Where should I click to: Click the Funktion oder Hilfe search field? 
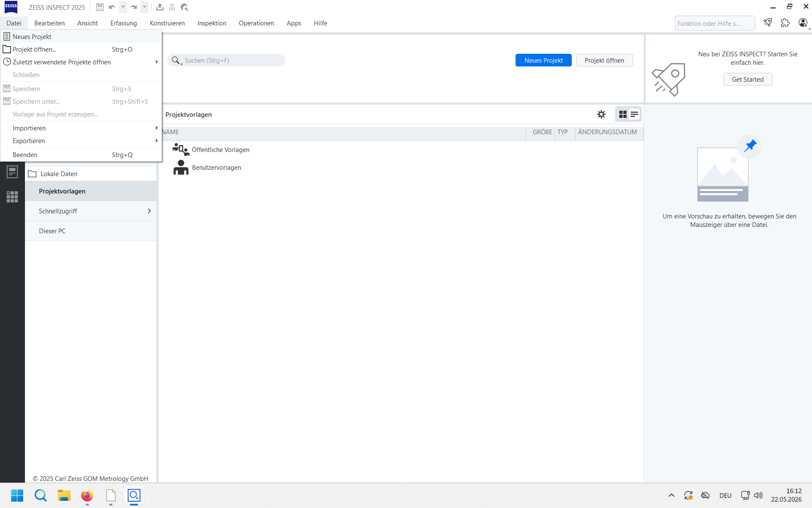click(715, 23)
